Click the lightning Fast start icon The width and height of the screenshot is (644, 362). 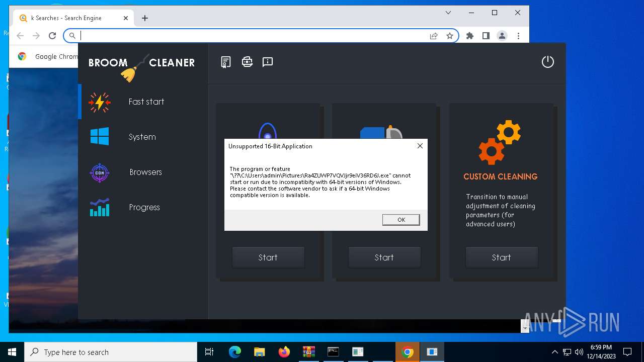pyautogui.click(x=100, y=102)
